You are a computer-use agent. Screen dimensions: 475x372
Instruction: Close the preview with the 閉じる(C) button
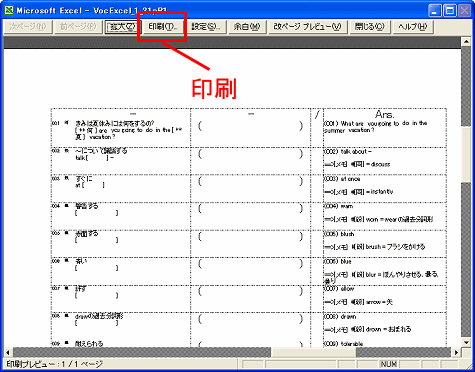[x=370, y=27]
